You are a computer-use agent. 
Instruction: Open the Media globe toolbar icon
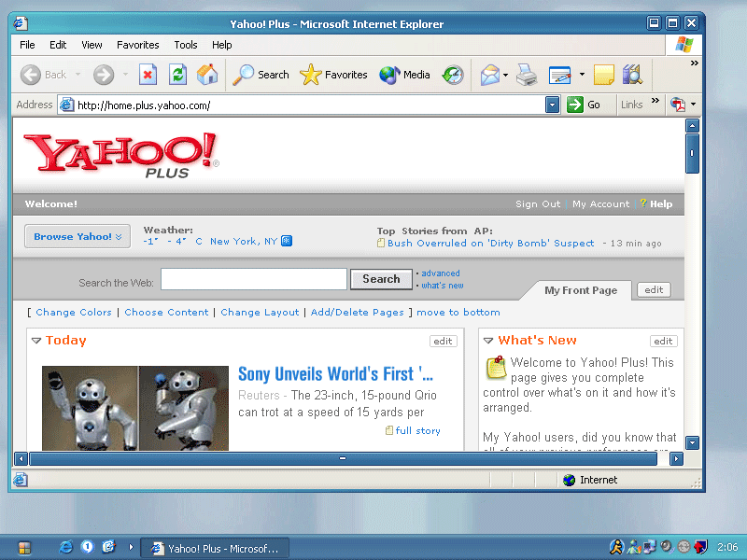coord(389,75)
